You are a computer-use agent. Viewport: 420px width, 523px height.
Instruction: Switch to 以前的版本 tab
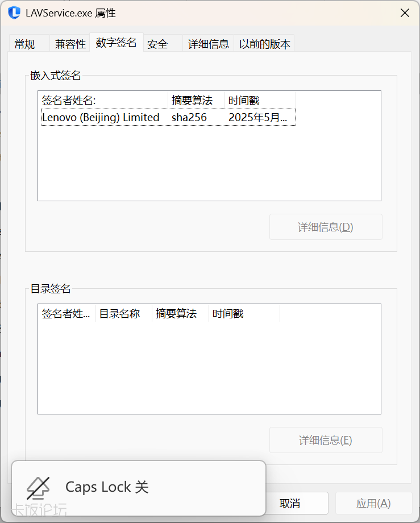(x=264, y=44)
